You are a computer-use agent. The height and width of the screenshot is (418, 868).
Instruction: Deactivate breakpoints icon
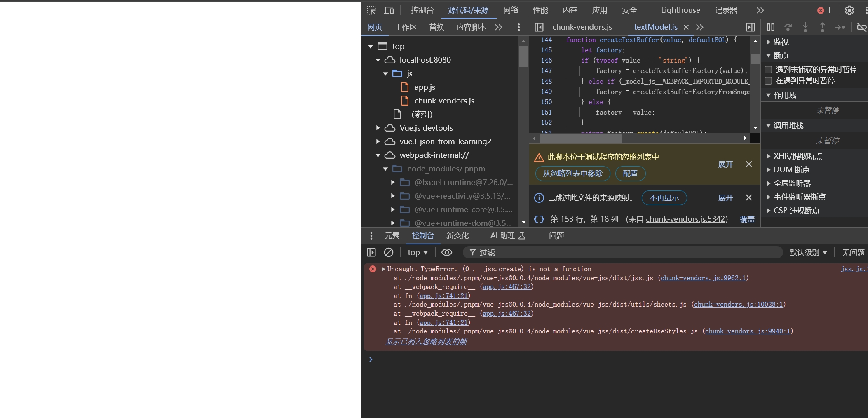[x=861, y=27]
